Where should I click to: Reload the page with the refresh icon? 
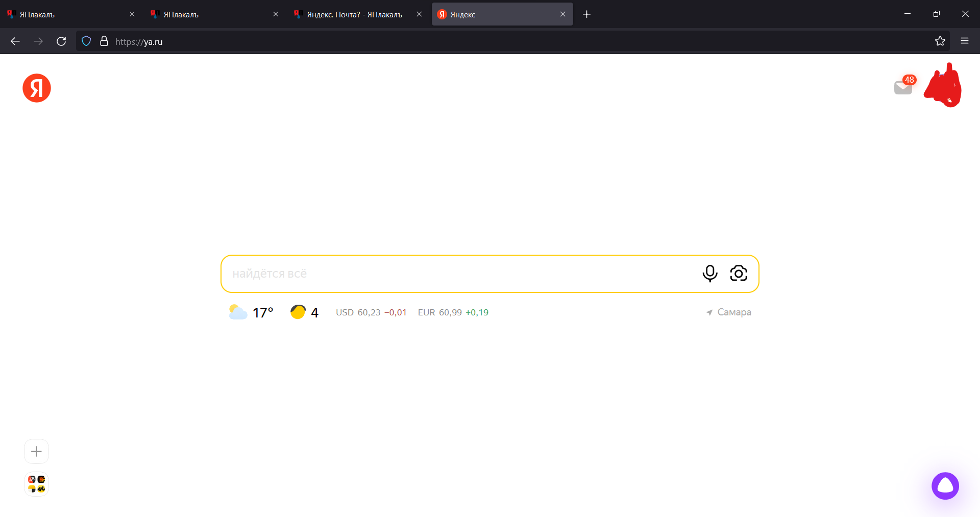(61, 41)
